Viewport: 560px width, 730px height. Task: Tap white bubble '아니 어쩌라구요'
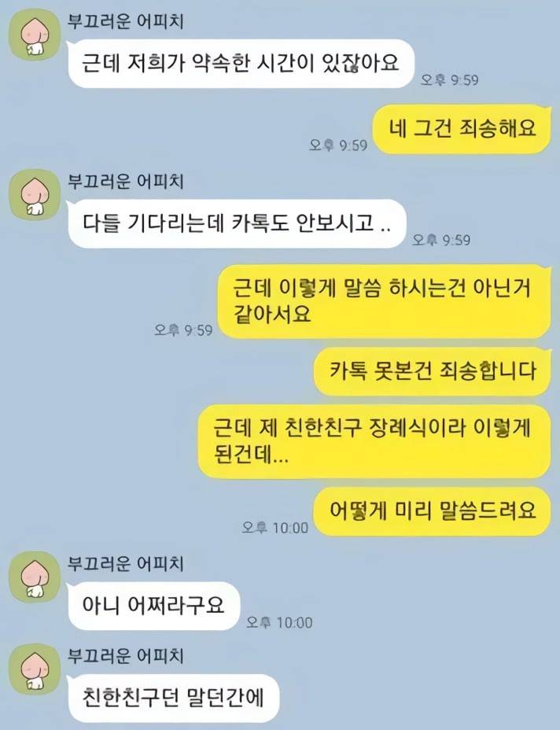(x=153, y=606)
